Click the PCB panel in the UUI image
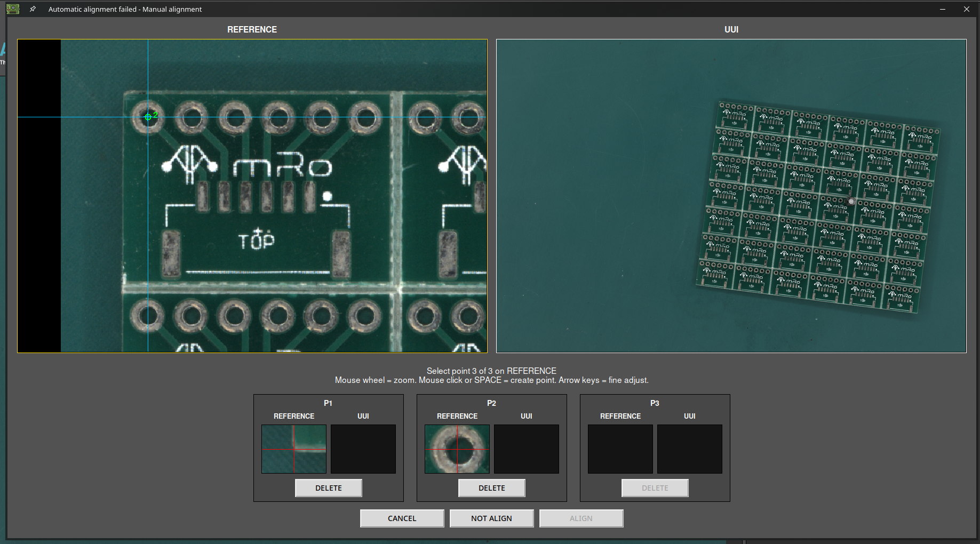This screenshot has height=544, width=980. 818,206
